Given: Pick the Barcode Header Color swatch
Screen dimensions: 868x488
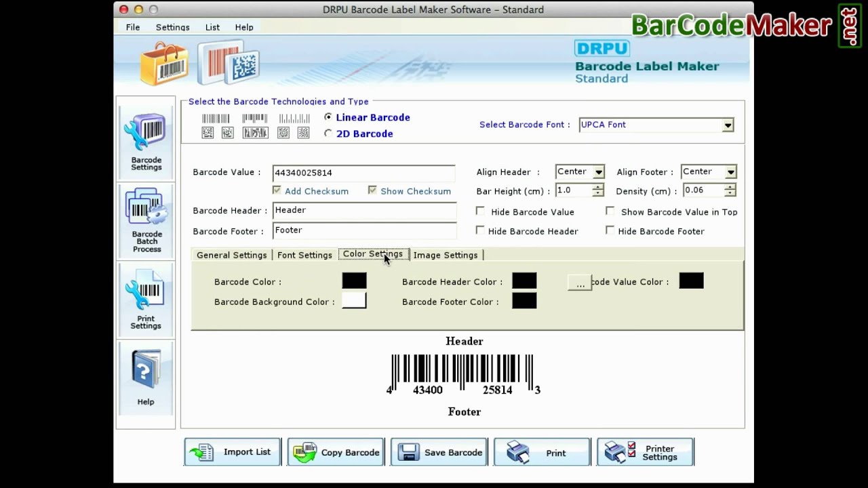Looking at the screenshot, I should click(524, 281).
